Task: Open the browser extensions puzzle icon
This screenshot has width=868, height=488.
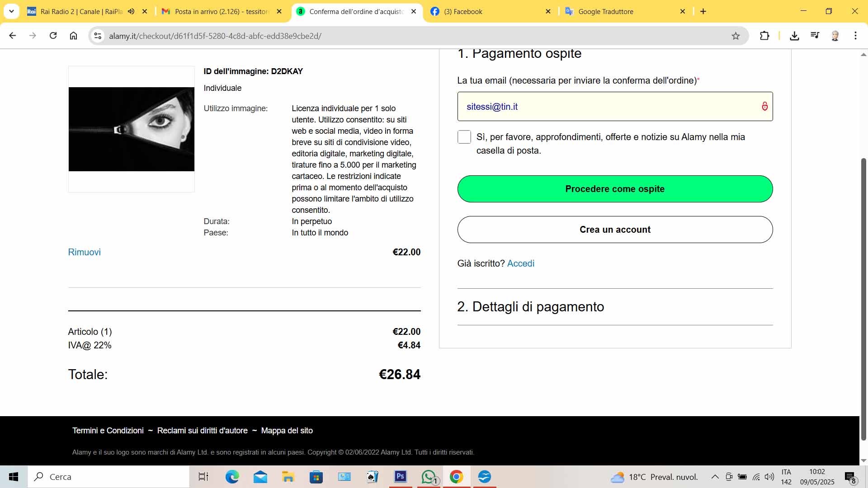Action: point(764,36)
